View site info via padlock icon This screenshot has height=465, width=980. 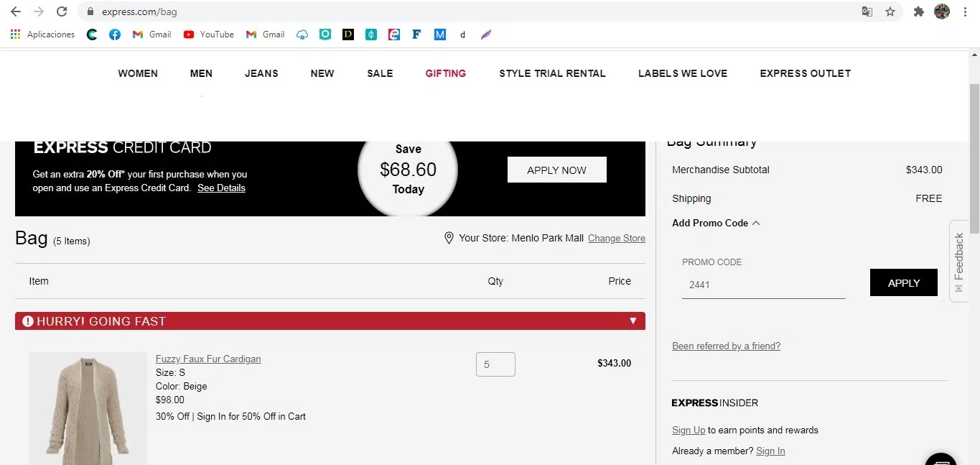coord(90,11)
